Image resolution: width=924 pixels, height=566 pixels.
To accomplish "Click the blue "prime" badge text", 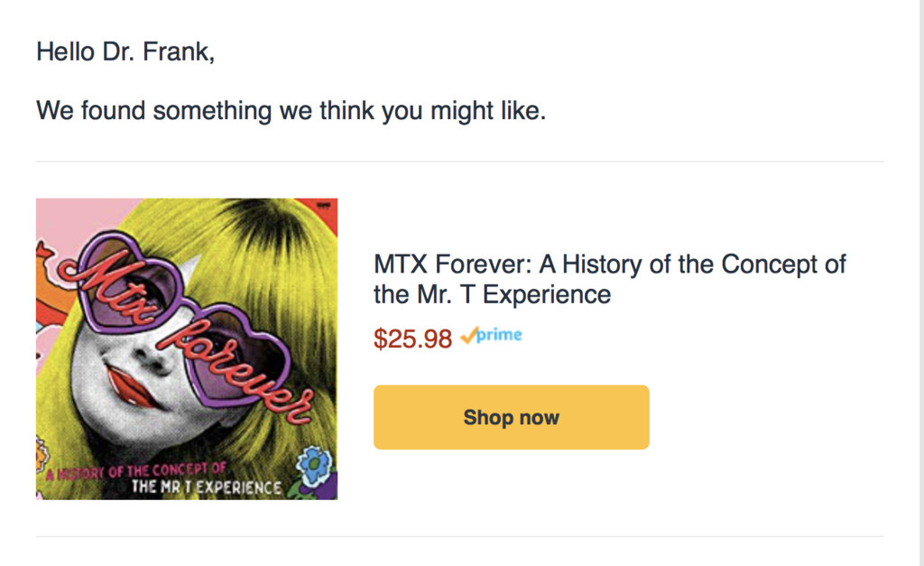I will pyautogui.click(x=500, y=335).
